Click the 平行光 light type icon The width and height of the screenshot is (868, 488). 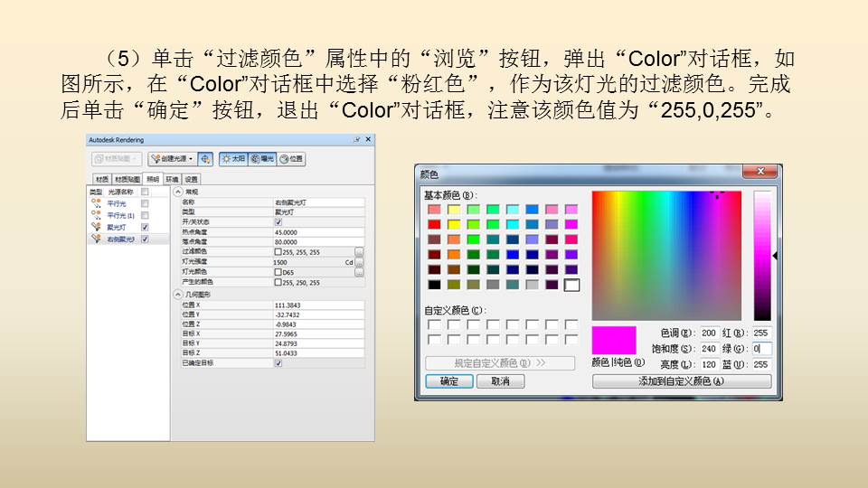pos(97,203)
